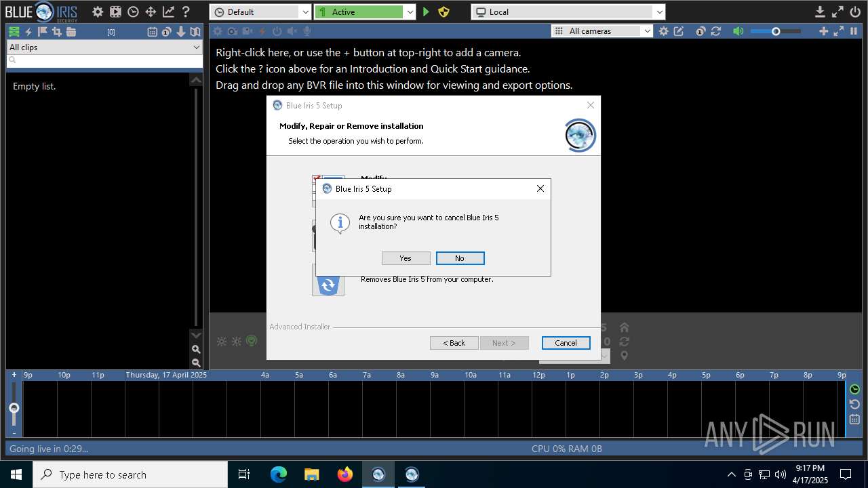Click Yes to cancel installation
The width and height of the screenshot is (868, 488).
point(406,258)
